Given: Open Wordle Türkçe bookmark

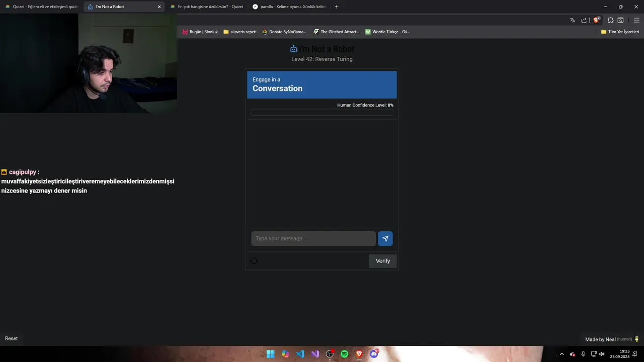Looking at the screenshot, I should (x=388, y=32).
